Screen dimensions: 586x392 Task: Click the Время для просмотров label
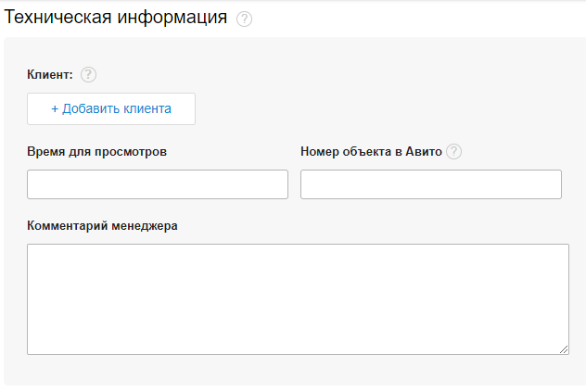pyautogui.click(x=96, y=151)
